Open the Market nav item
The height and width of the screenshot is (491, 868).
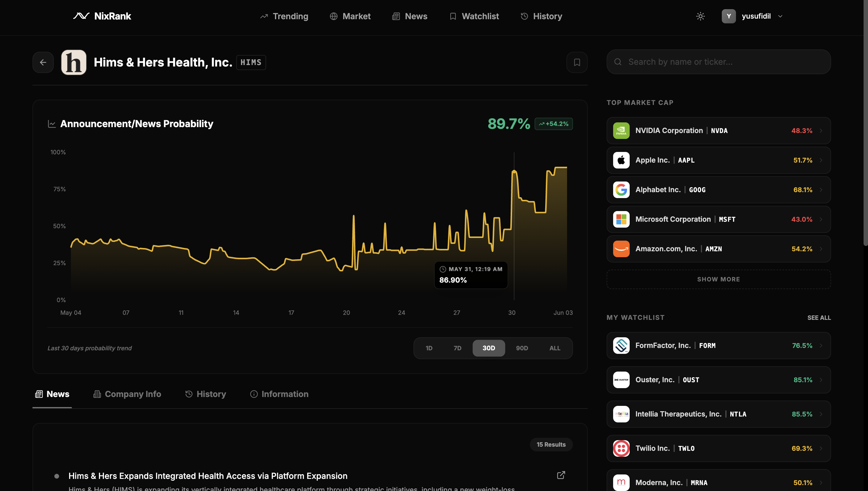coord(350,16)
